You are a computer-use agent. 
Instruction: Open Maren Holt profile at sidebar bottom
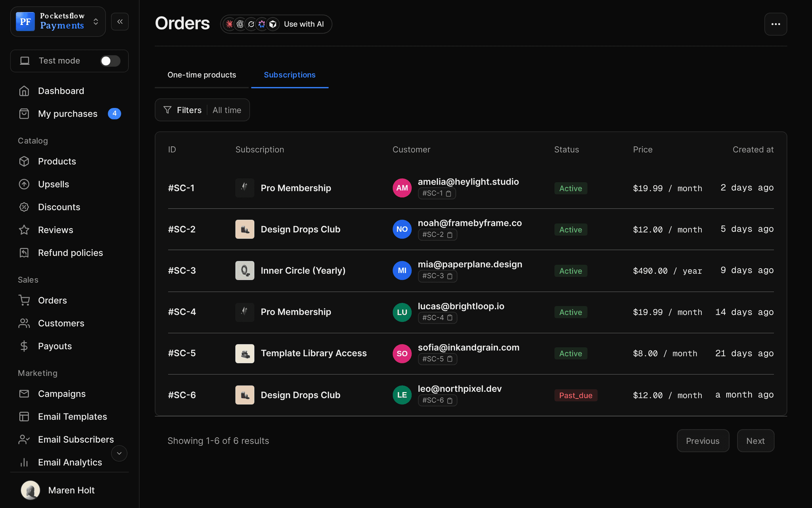(70, 491)
